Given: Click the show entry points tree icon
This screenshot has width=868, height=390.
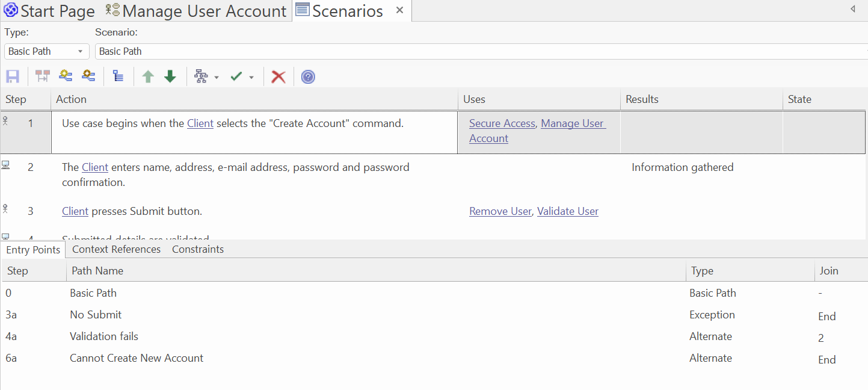Looking at the screenshot, I should click(x=118, y=76).
